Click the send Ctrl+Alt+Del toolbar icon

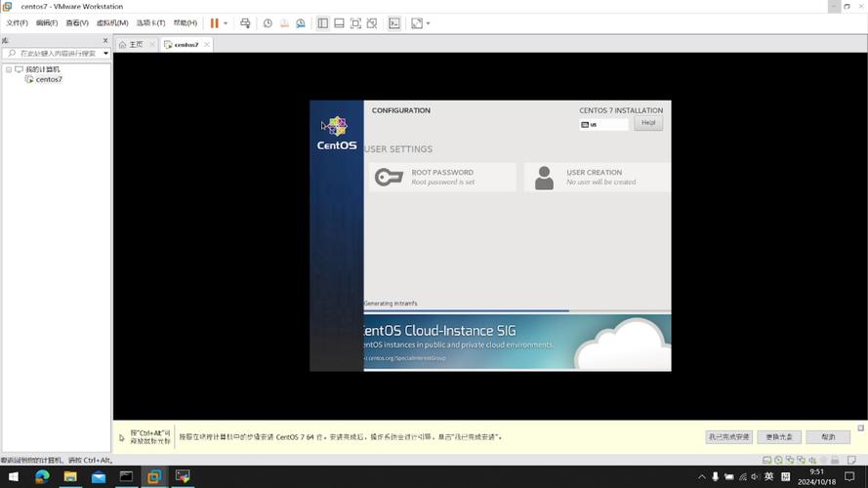tap(245, 23)
